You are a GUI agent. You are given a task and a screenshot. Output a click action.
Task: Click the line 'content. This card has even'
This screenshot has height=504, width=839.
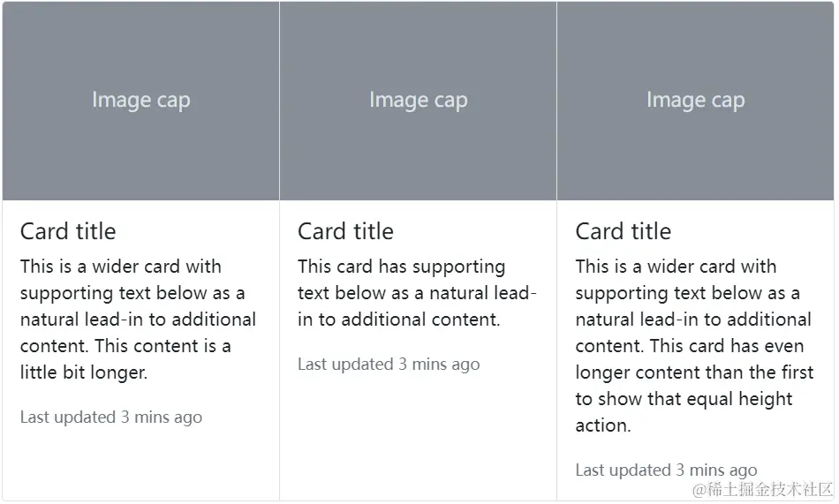pos(690,346)
